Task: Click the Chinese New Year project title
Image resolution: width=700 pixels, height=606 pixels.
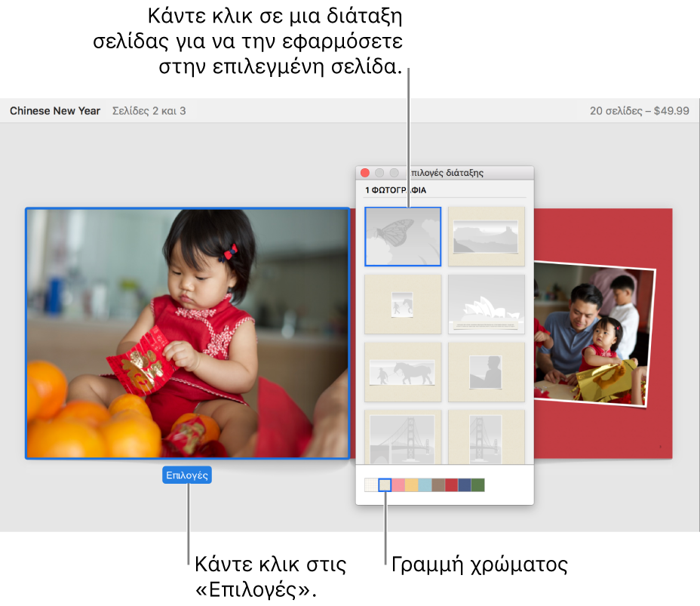Action: pos(55,111)
